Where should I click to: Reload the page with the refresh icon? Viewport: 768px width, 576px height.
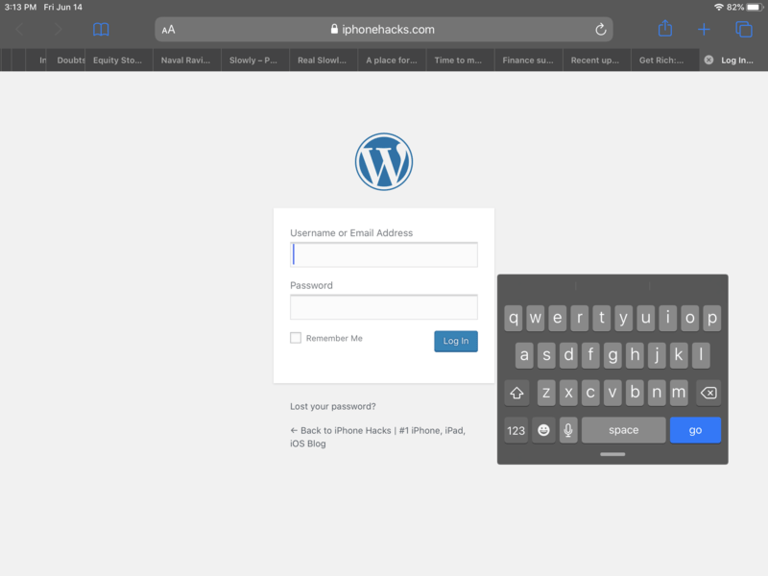point(600,30)
